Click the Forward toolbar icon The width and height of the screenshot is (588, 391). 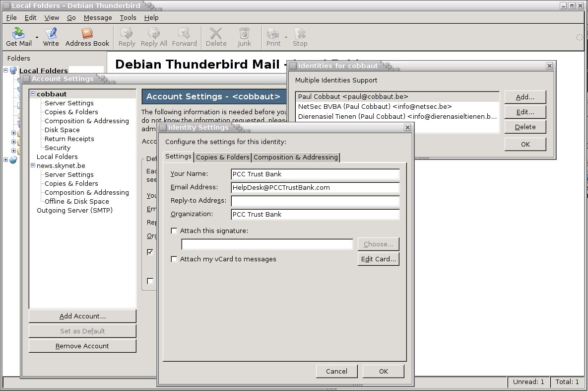[184, 33]
